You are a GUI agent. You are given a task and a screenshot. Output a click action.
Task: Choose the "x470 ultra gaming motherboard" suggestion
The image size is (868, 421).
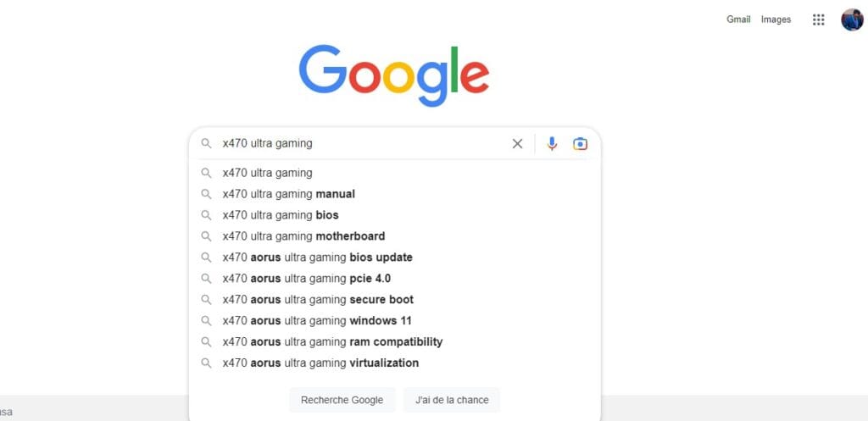(x=303, y=236)
